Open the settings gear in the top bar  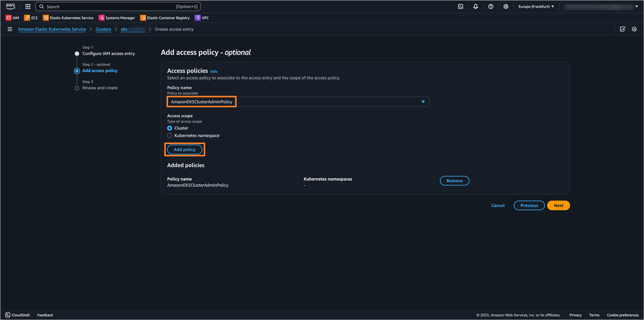(x=506, y=7)
